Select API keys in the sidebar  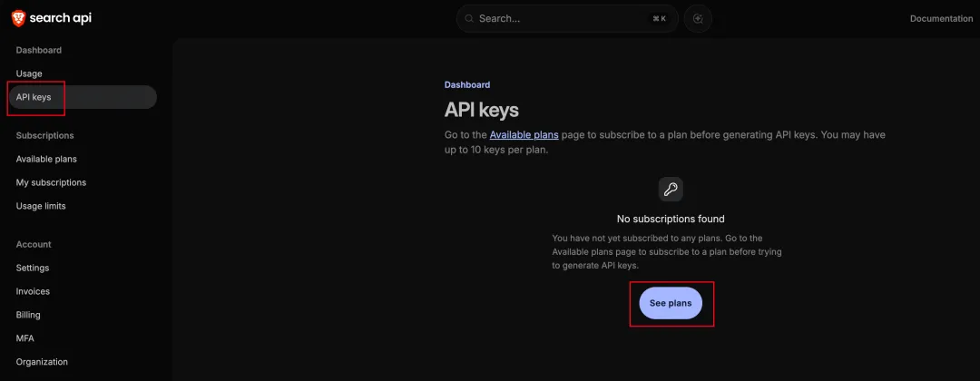coord(34,97)
